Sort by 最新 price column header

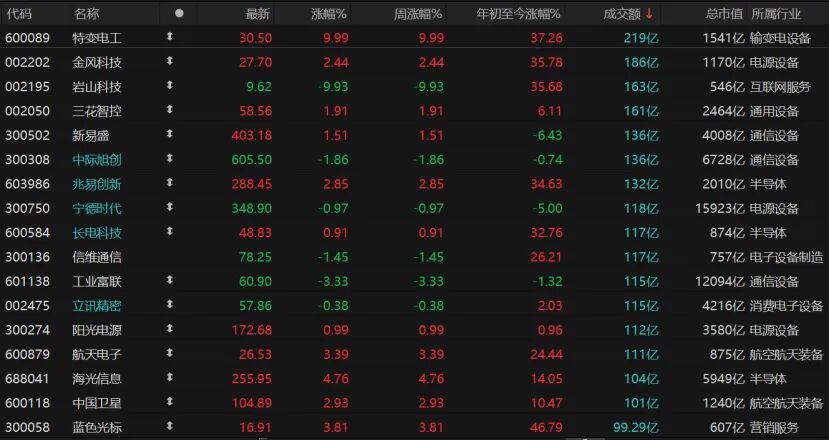click(258, 14)
